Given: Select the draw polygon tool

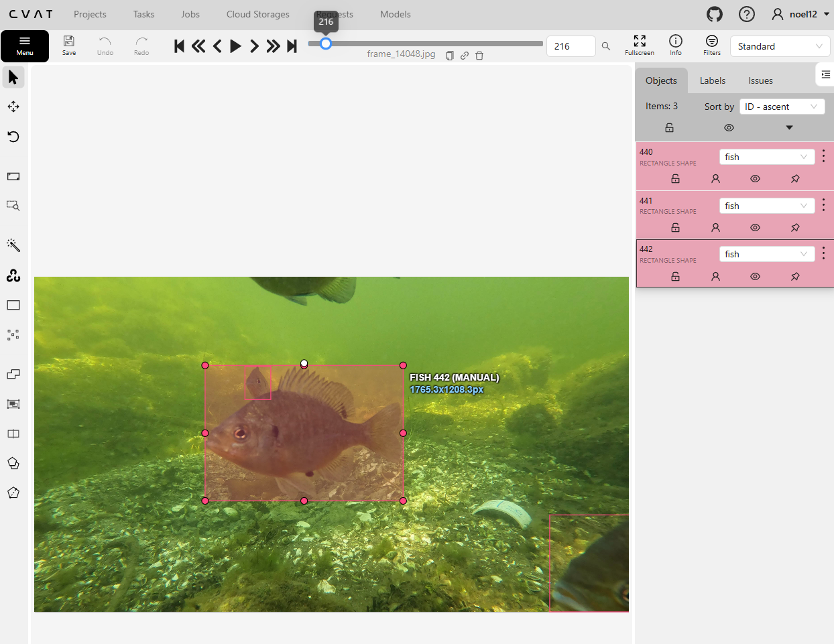Looking at the screenshot, I should pyautogui.click(x=13, y=464).
